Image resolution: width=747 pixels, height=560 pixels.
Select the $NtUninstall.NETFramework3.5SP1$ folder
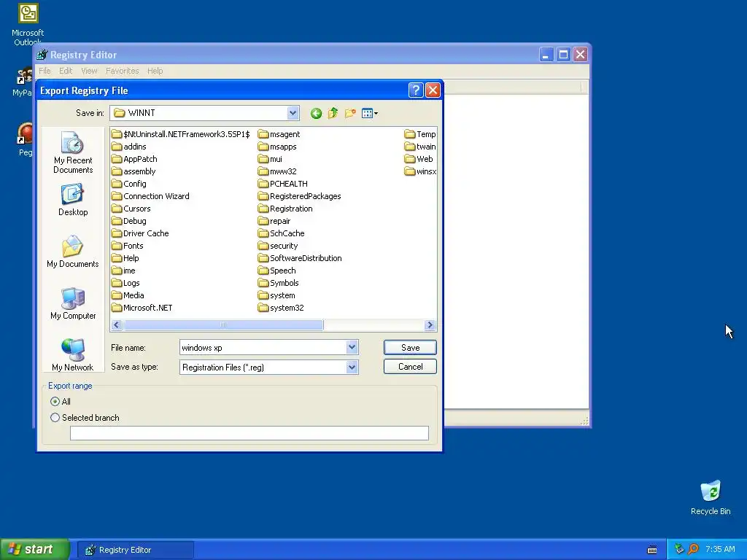click(181, 134)
